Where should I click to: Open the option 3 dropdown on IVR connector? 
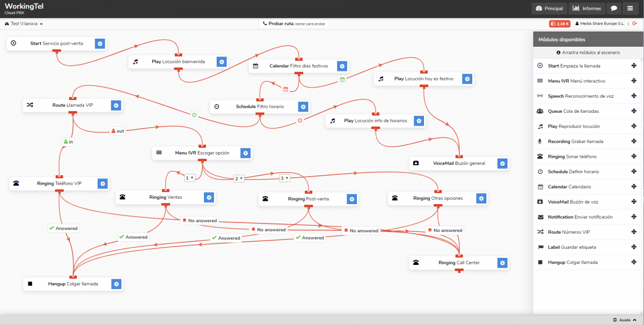[x=284, y=178]
